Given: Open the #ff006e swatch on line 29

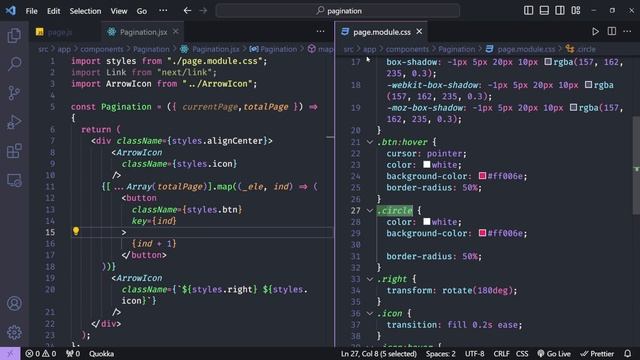Looking at the screenshot, I should 482,233.
